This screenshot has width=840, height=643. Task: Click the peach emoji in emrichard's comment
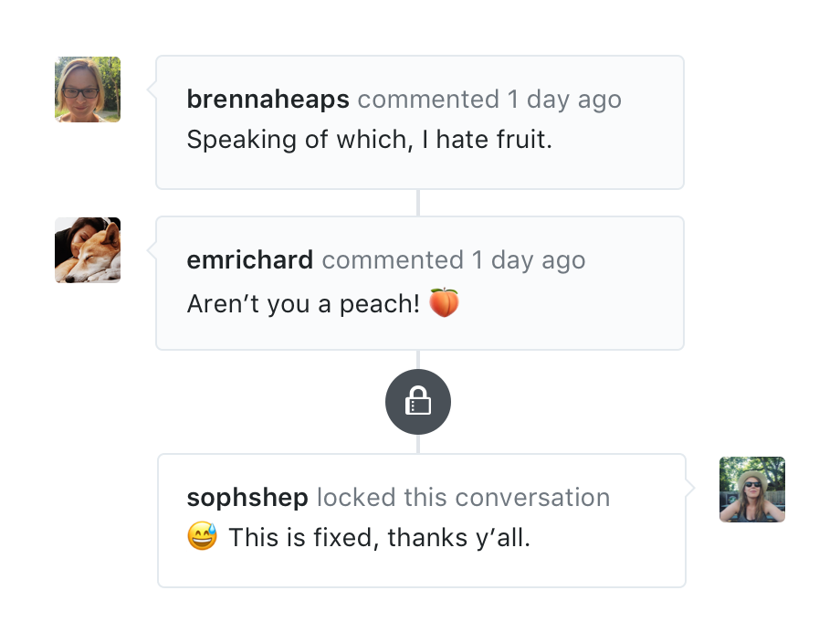pos(444,302)
